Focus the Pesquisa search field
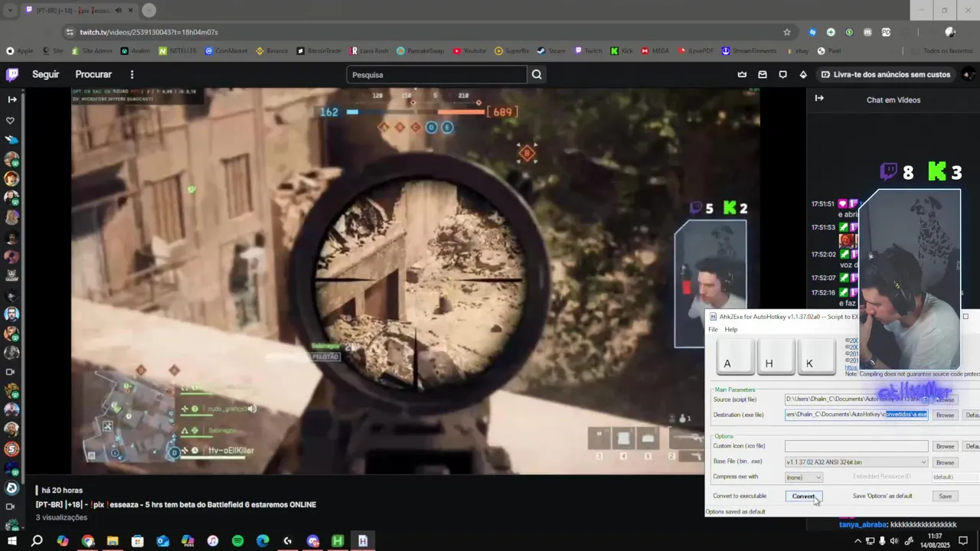This screenshot has width=980, height=551. pos(436,74)
